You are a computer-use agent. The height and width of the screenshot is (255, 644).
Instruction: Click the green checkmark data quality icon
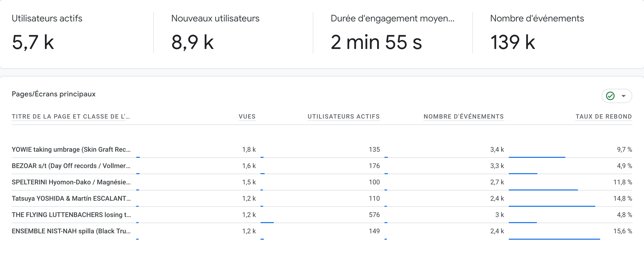(x=610, y=96)
